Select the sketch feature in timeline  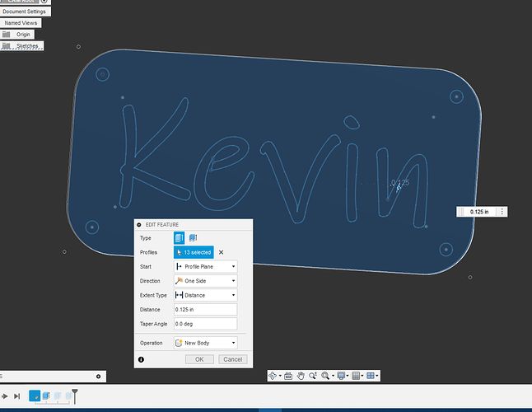pyautogui.click(x=35, y=396)
